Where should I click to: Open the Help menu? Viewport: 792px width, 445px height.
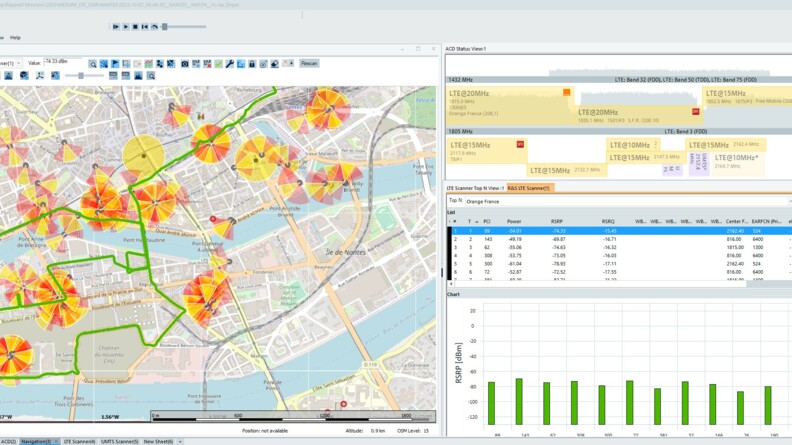coord(16,37)
